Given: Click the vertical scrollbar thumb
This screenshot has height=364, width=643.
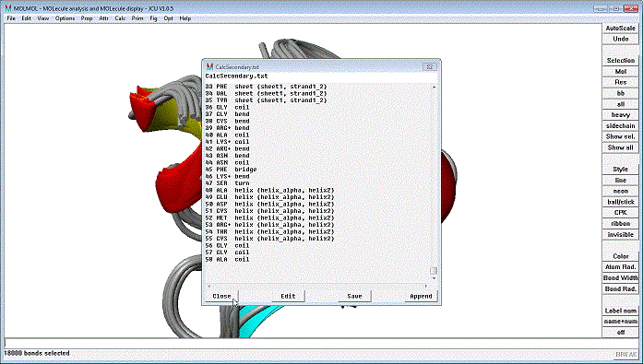Looking at the screenshot, I should [x=434, y=271].
